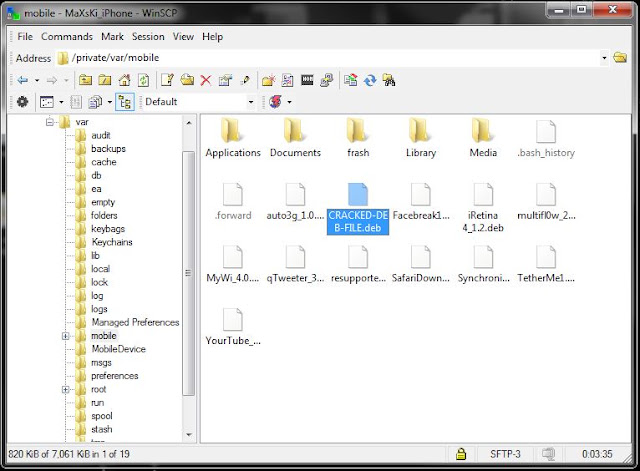Refresh the directory listing
Image resolution: width=640 pixels, height=471 pixels.
point(143,80)
